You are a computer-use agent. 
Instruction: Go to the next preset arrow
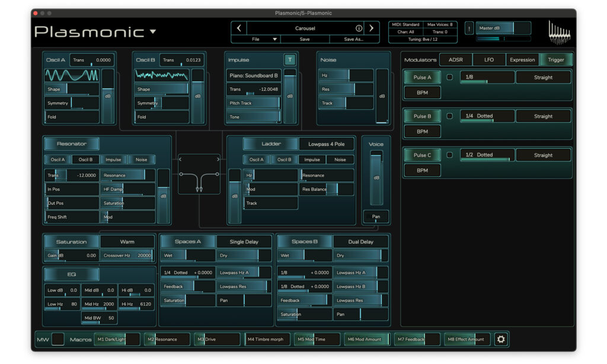[372, 28]
